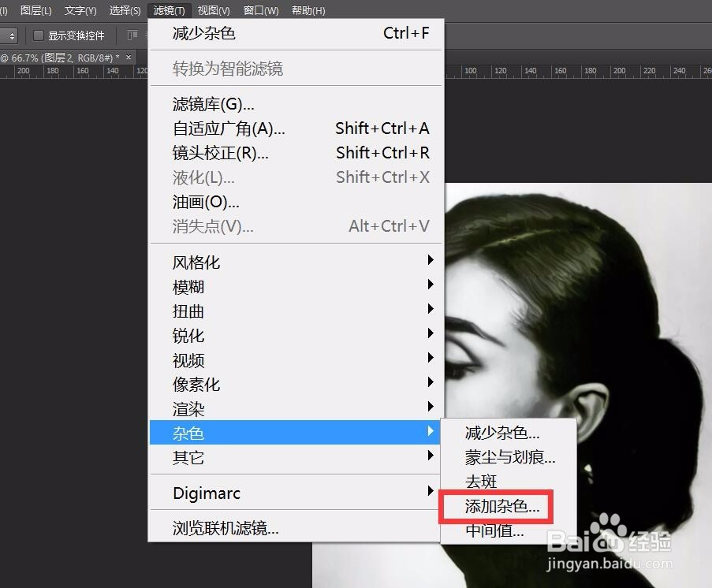Expand the highlighted 杂色 submenu
This screenshot has width=712, height=588.
[295, 433]
